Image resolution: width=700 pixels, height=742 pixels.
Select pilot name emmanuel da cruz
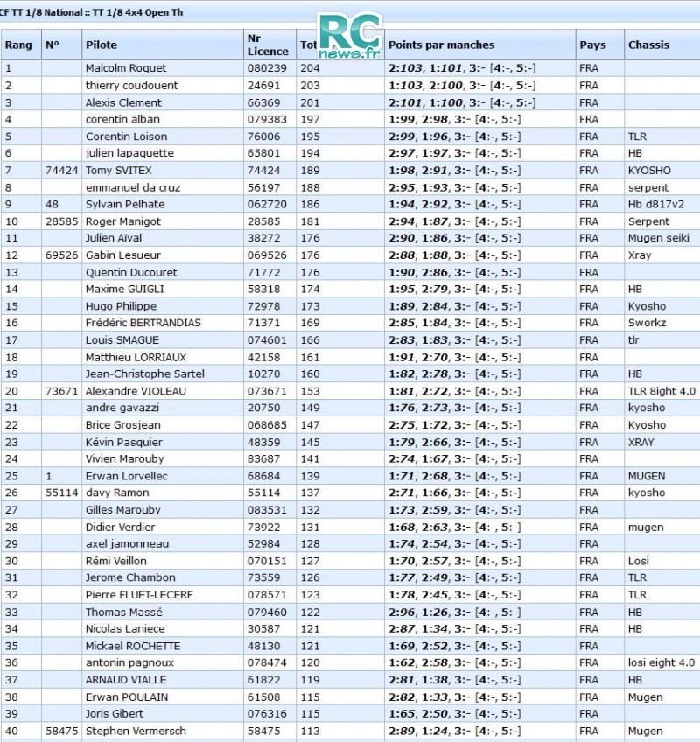pos(133,187)
